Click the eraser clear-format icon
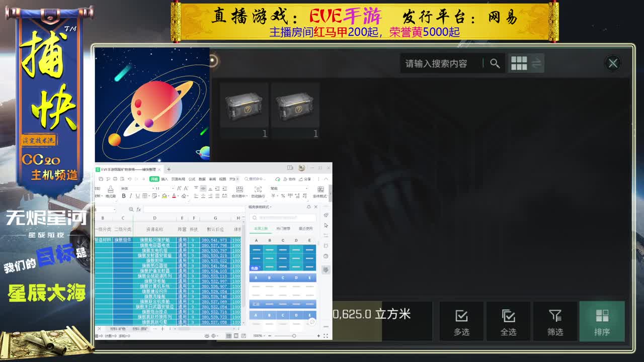 point(184,196)
